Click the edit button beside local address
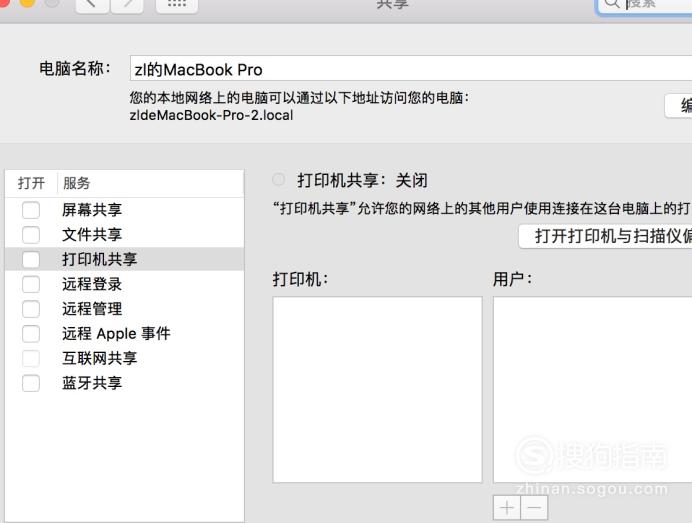The width and height of the screenshot is (692, 523). [679, 106]
